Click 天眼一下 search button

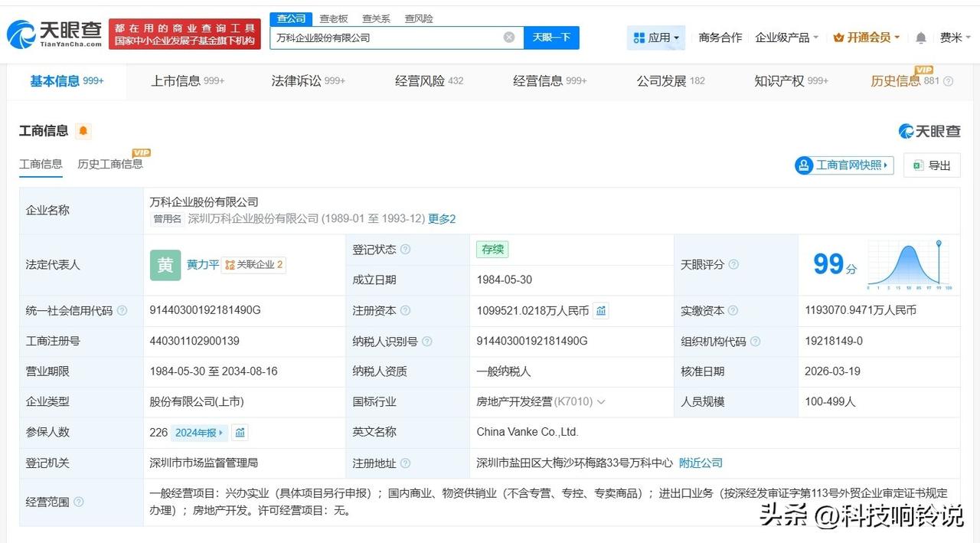[551, 38]
